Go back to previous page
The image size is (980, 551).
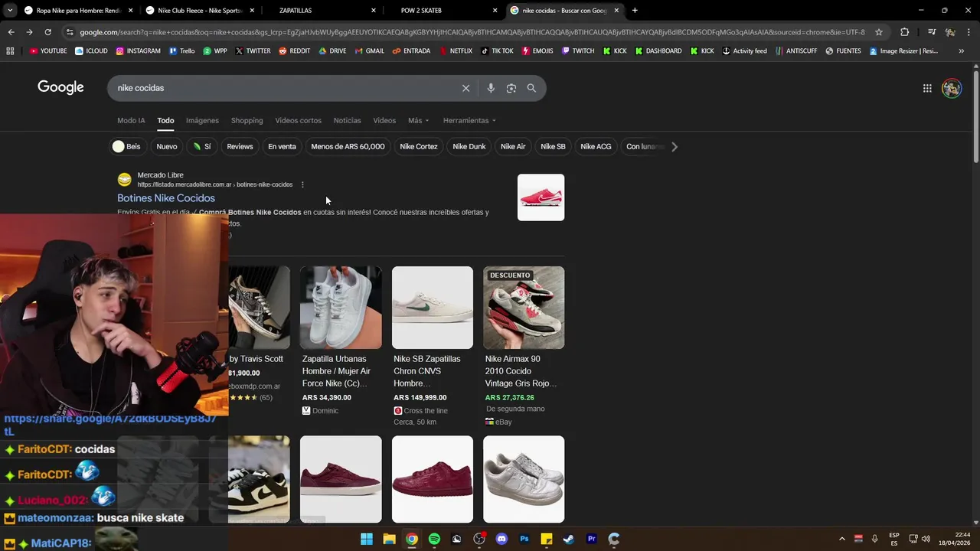coord(11,32)
